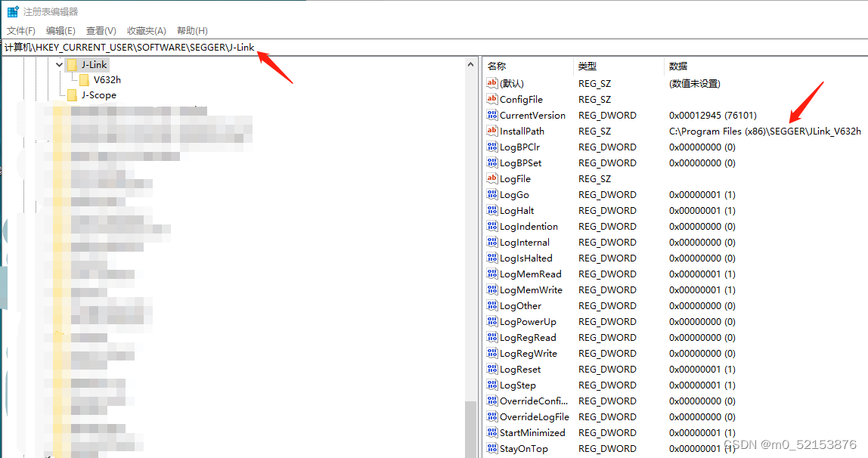The width and height of the screenshot is (868, 458).
Task: Click the LogReset DWORD icon
Action: click(x=492, y=369)
